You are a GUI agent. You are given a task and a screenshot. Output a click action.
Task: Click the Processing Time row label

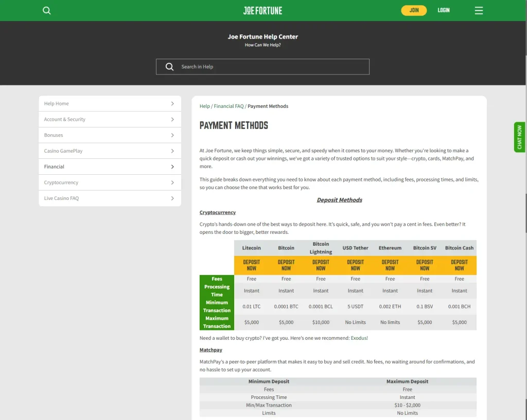[x=217, y=291]
